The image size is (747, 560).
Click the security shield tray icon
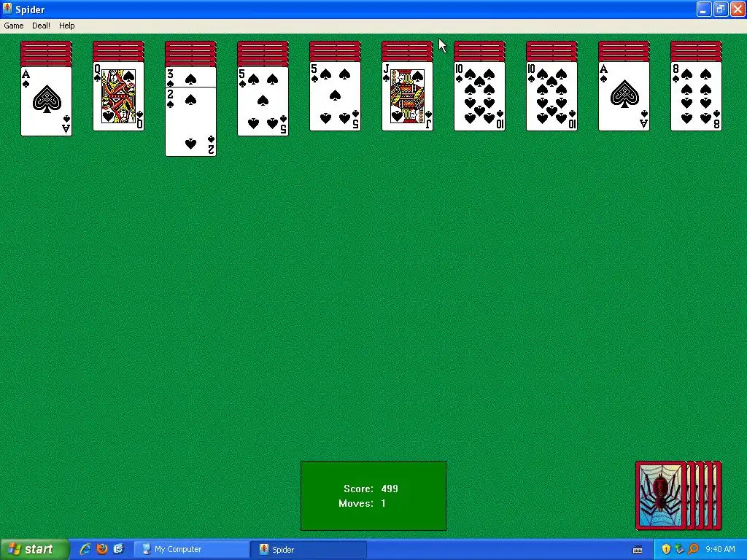(x=666, y=550)
